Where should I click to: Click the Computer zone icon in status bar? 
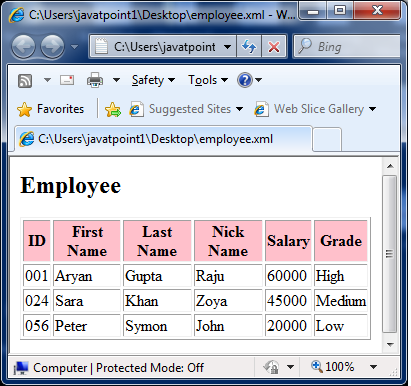pos(21,368)
